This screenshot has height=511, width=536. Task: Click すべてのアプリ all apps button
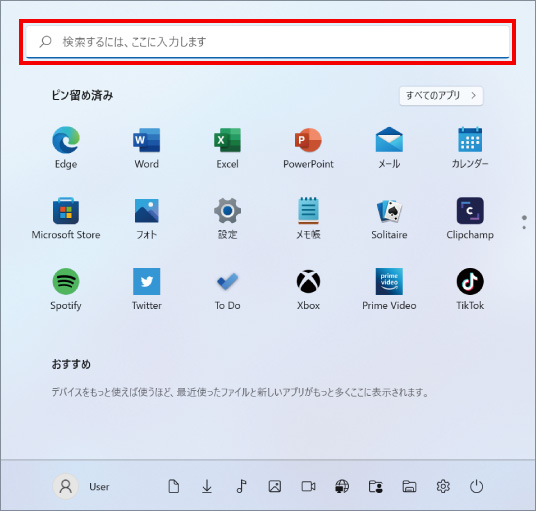point(441,95)
